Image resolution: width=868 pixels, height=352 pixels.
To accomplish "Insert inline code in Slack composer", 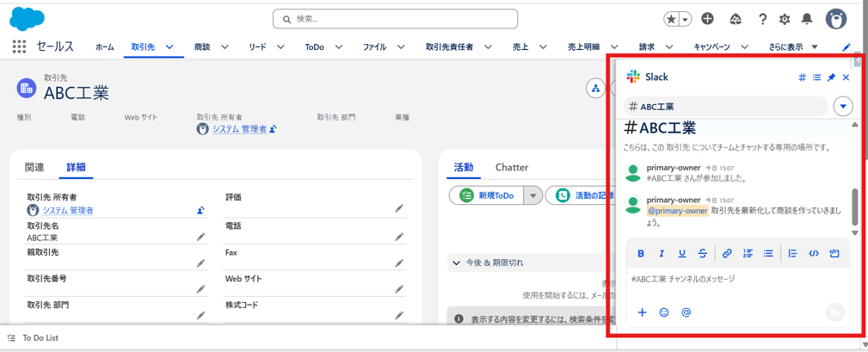I will pos(813,254).
